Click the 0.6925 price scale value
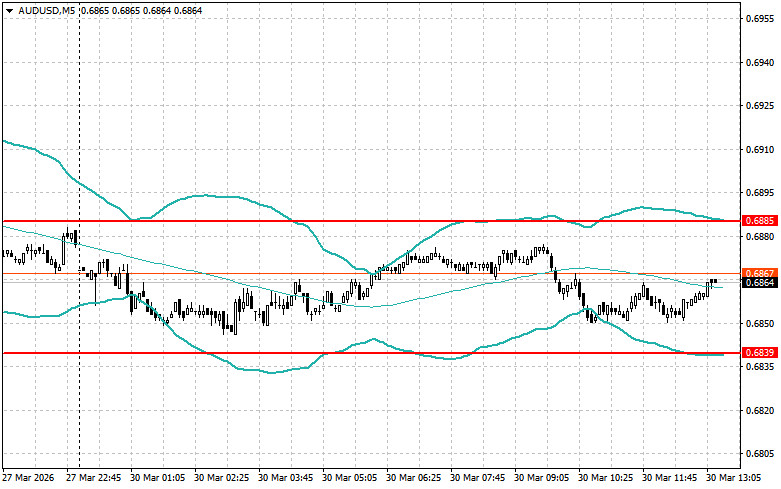Screen dimensions: 781x489 click(x=761, y=106)
